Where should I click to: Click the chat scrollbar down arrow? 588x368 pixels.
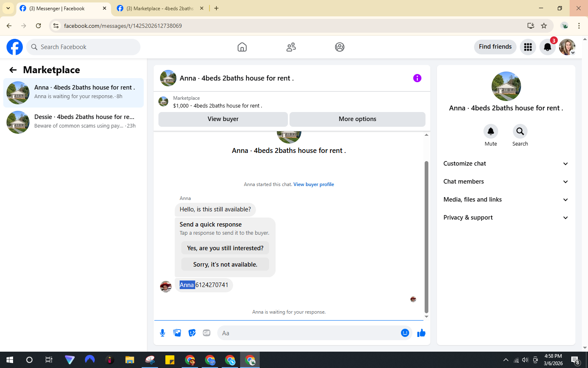pyautogui.click(x=426, y=316)
